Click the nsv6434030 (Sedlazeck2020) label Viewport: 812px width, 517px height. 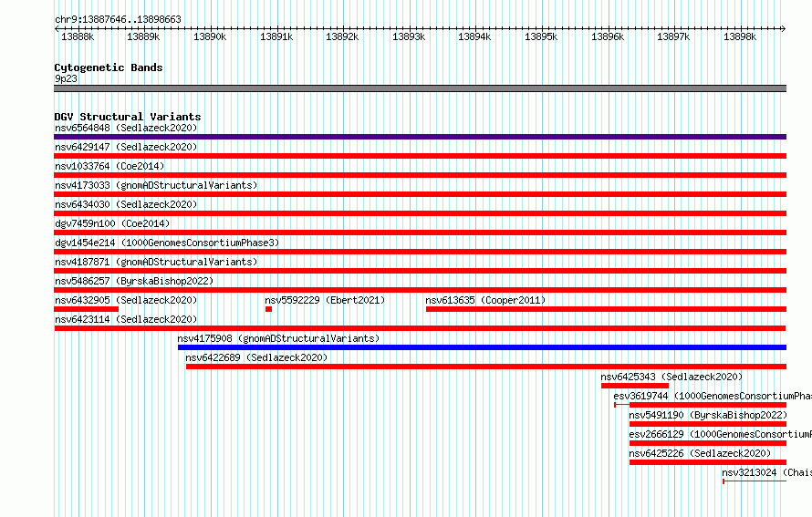tap(126, 204)
